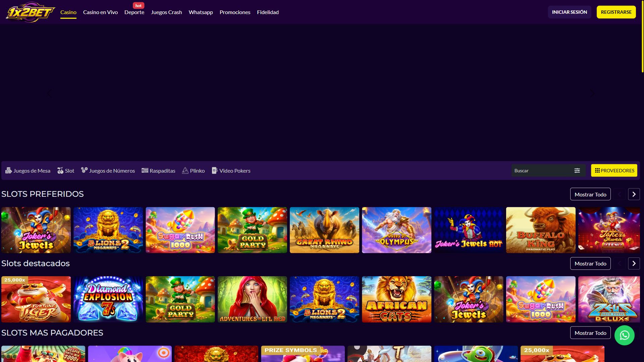The height and width of the screenshot is (362, 644).
Task: Click the Registrarse button
Action: [616, 12]
